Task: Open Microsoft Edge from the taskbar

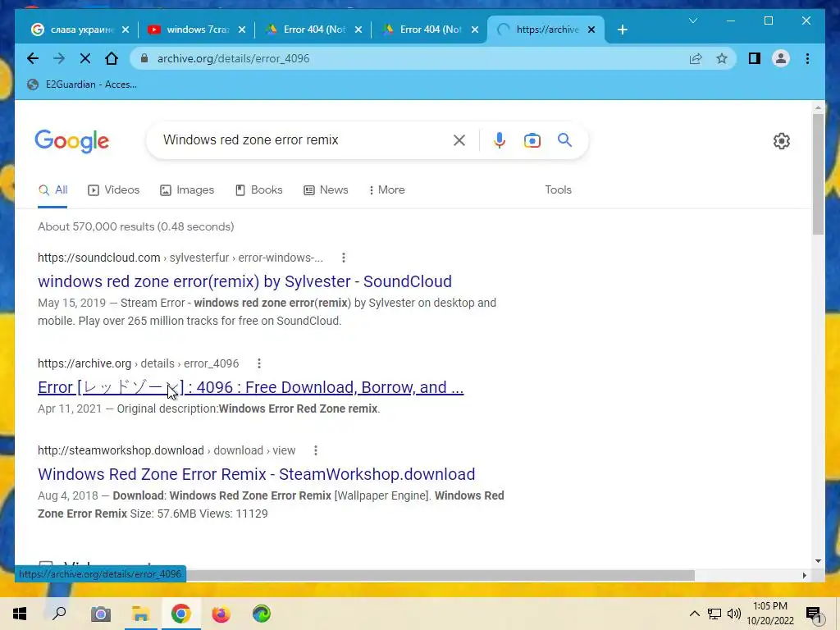Action: coord(262,614)
